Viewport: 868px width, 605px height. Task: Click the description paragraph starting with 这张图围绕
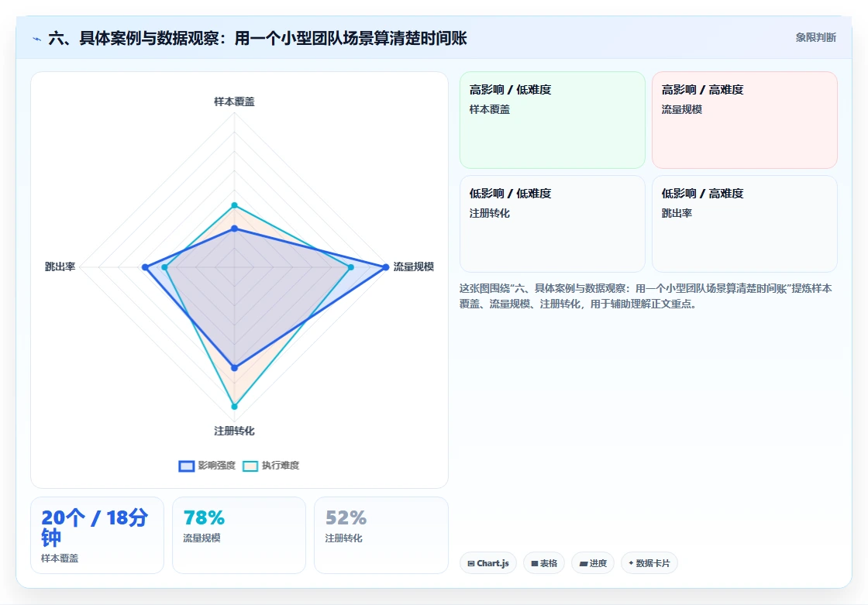(646, 296)
